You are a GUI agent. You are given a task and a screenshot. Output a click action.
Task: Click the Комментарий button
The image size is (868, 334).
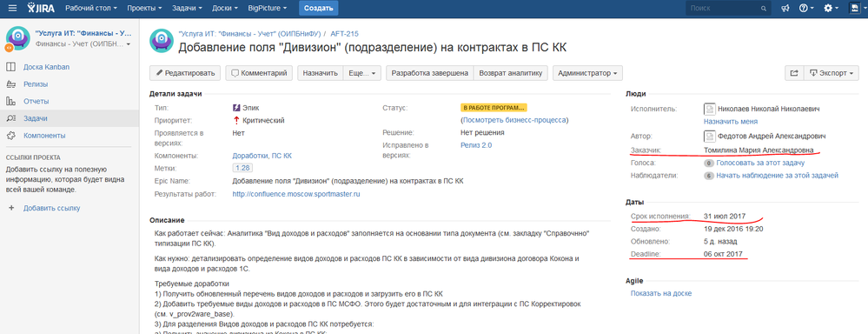(x=259, y=73)
